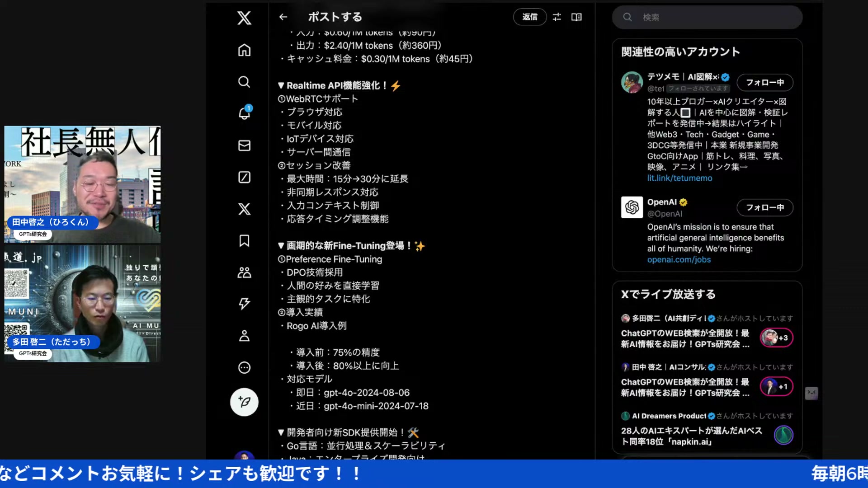
Task: Open the X logo home link
Action: (x=244, y=18)
